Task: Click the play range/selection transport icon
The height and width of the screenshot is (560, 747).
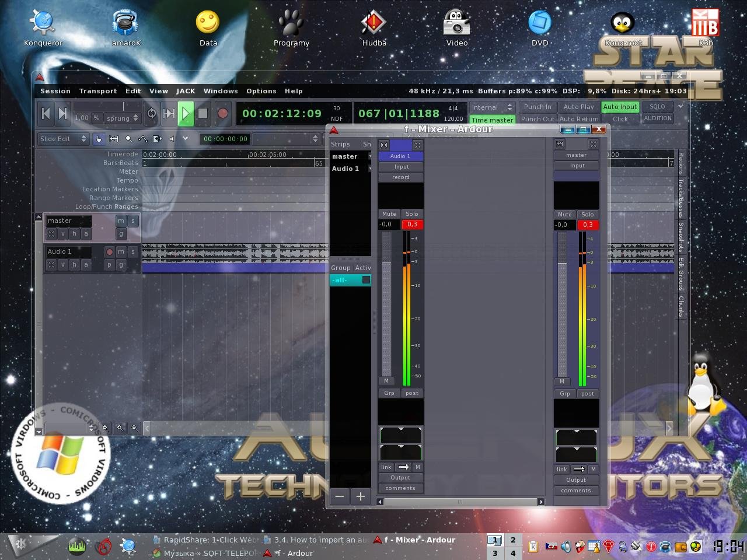Action: tap(169, 114)
